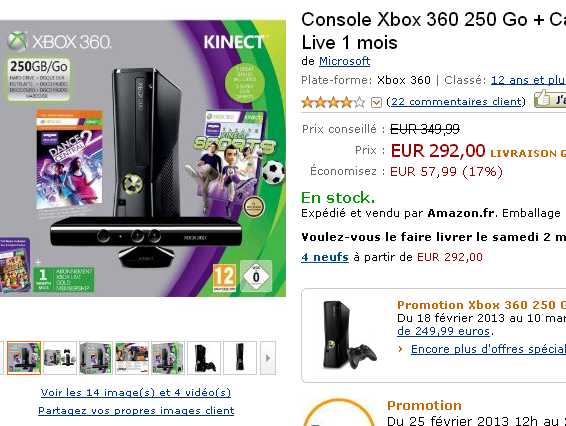Select the third box-art thumbnail
The width and height of the screenshot is (566, 426).
(x=96, y=358)
